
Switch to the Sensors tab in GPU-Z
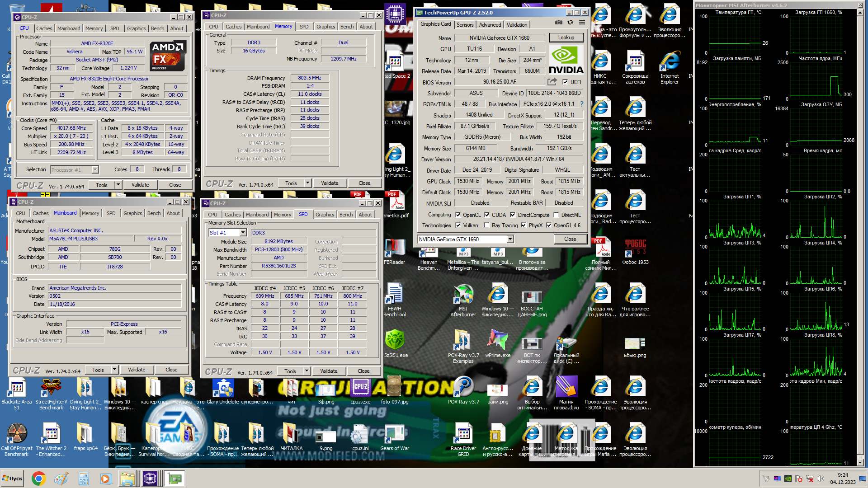pos(465,25)
